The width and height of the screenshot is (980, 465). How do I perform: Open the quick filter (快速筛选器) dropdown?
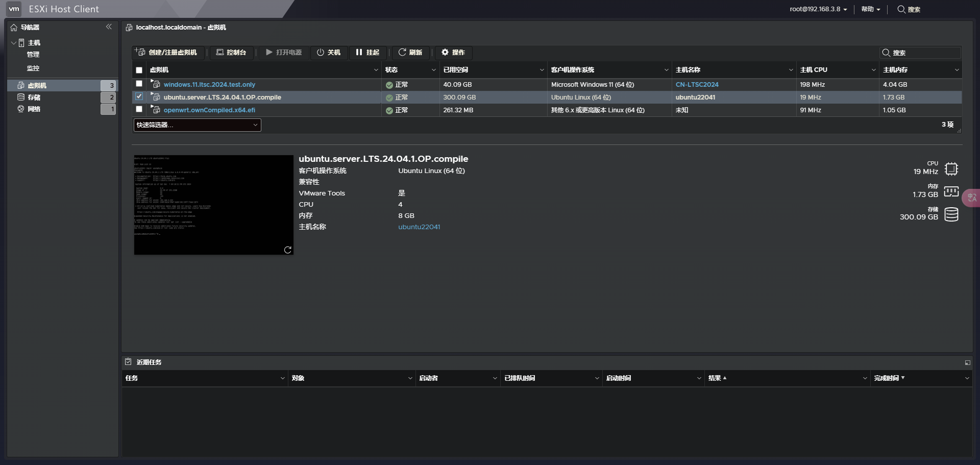[x=197, y=125]
